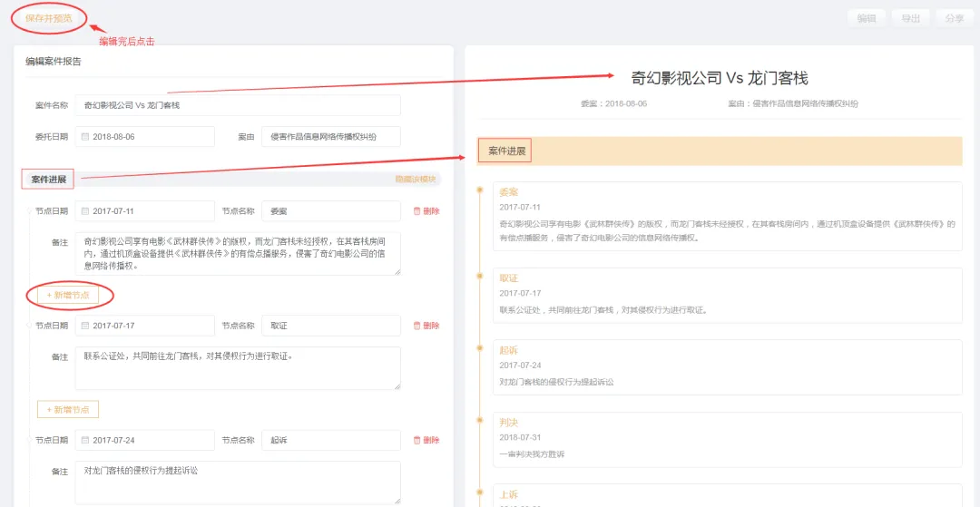Select the 案件进展 header in preview panel
Viewport: 980px width, 507px height.
point(506,151)
